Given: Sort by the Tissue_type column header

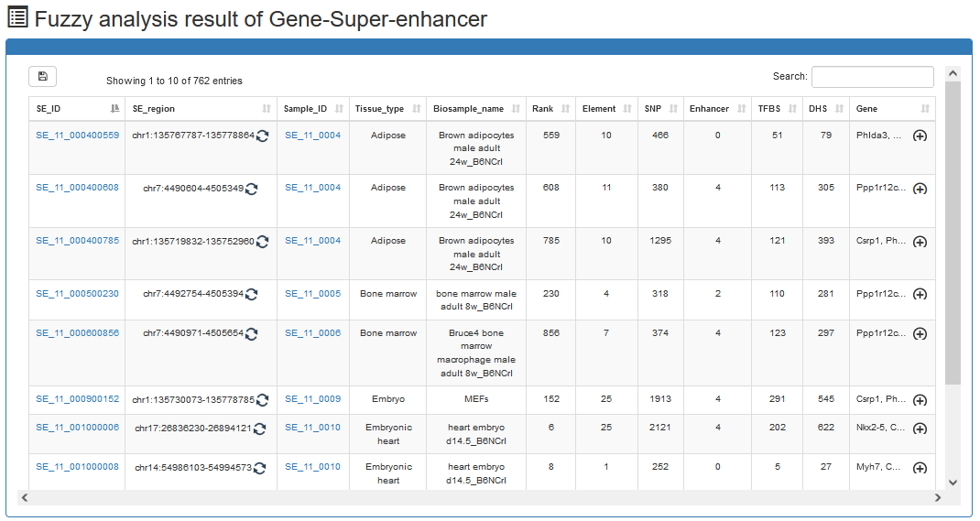Looking at the screenshot, I should point(387,109).
